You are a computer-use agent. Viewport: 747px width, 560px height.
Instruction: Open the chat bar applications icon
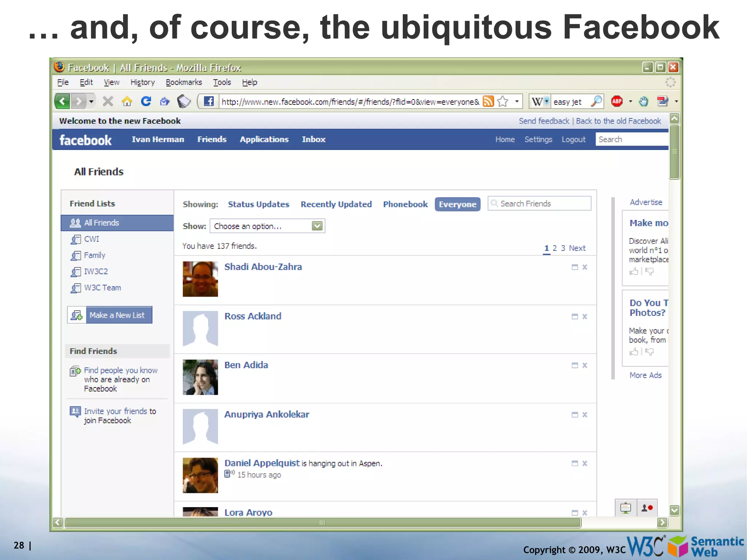(x=626, y=507)
